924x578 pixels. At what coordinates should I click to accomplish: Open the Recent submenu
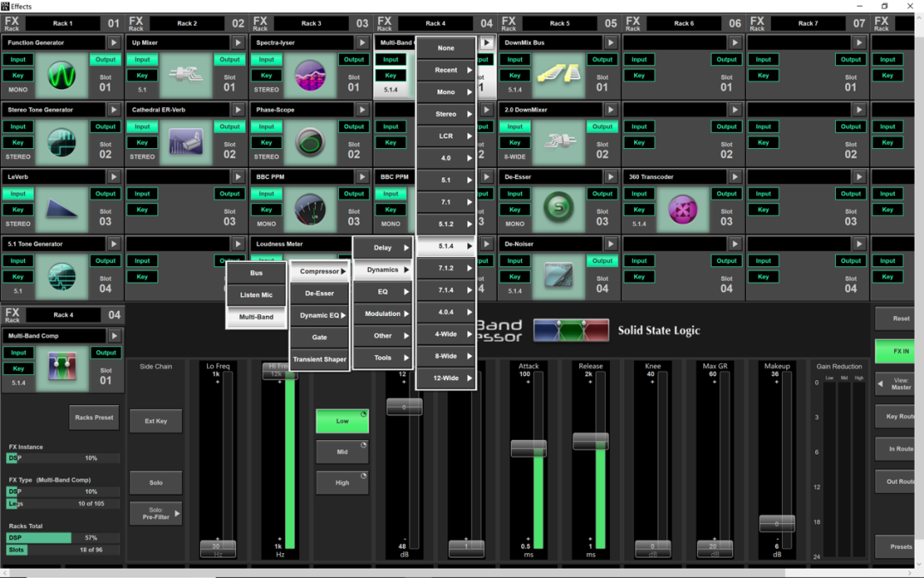click(446, 70)
